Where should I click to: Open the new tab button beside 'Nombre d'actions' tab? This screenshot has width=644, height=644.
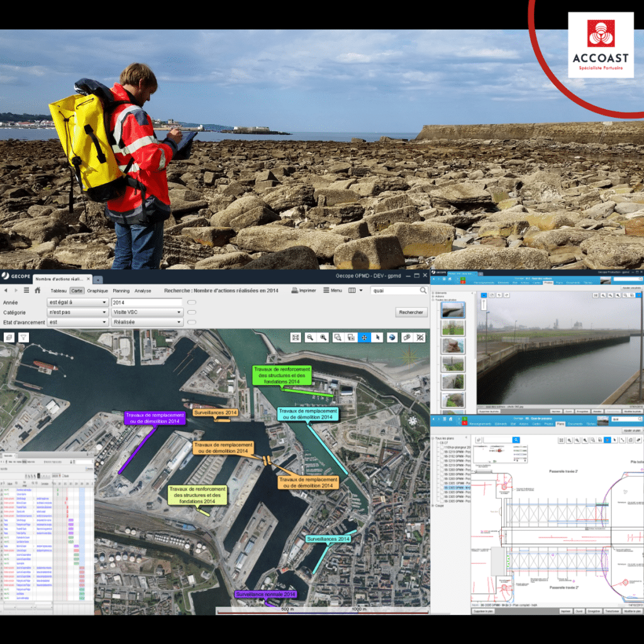tap(97, 279)
